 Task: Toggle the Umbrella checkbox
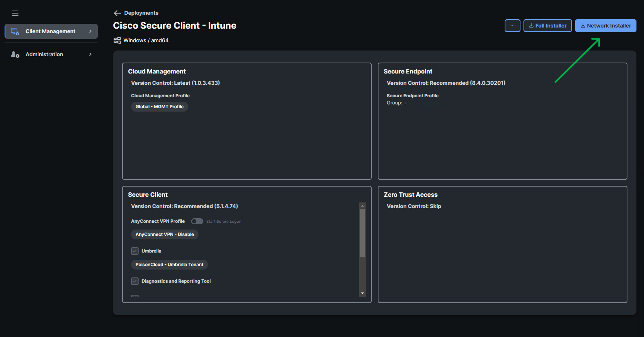(x=135, y=251)
